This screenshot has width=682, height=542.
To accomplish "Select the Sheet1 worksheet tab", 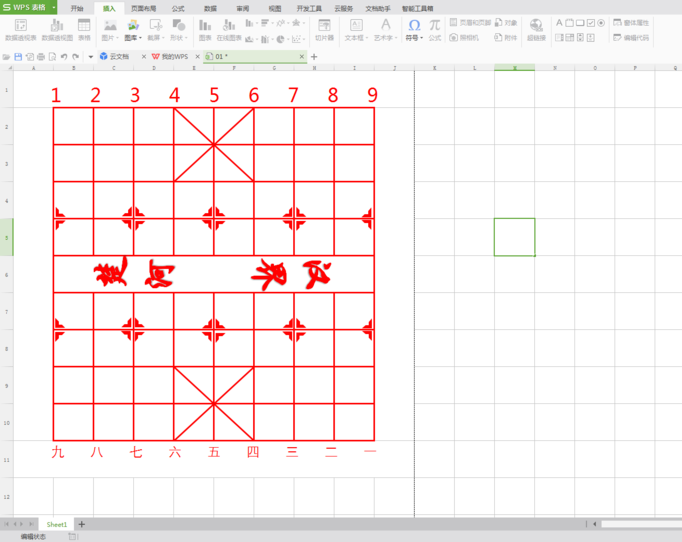I will tap(57, 524).
